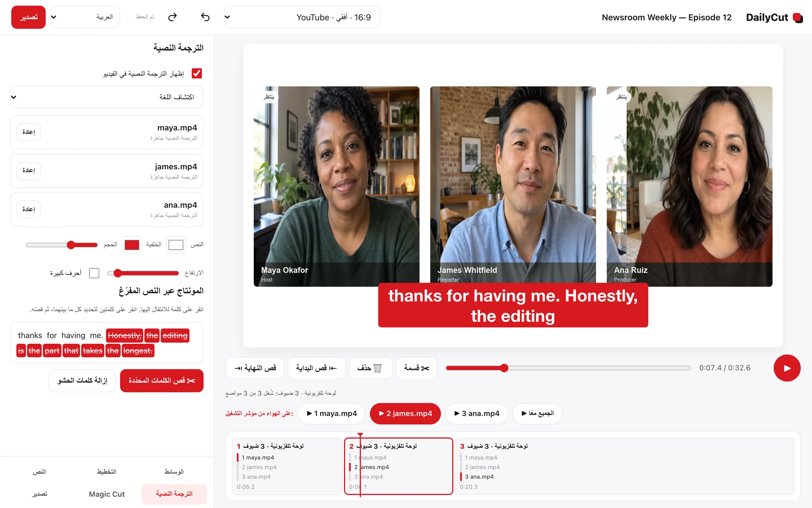The image size is (812, 508).
Task: Switch to the الترجمة النصية captions tab
Action: [x=174, y=494]
